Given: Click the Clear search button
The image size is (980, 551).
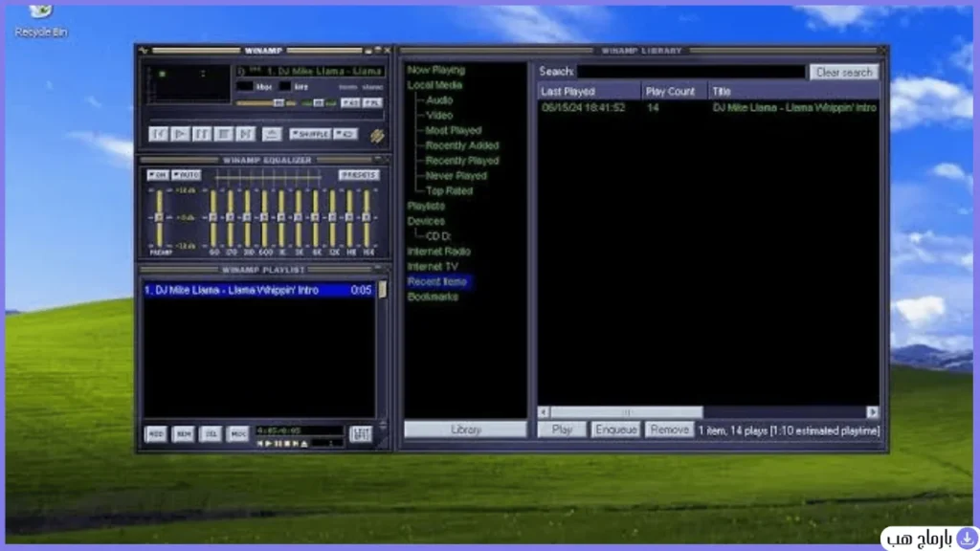Looking at the screenshot, I should point(844,73).
